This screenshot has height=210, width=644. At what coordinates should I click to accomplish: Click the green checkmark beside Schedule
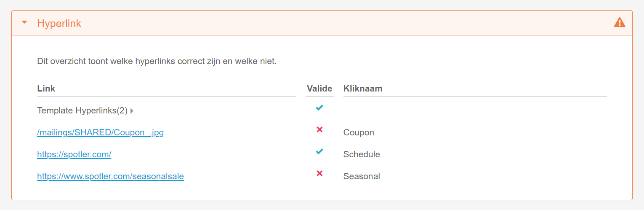[x=319, y=151]
